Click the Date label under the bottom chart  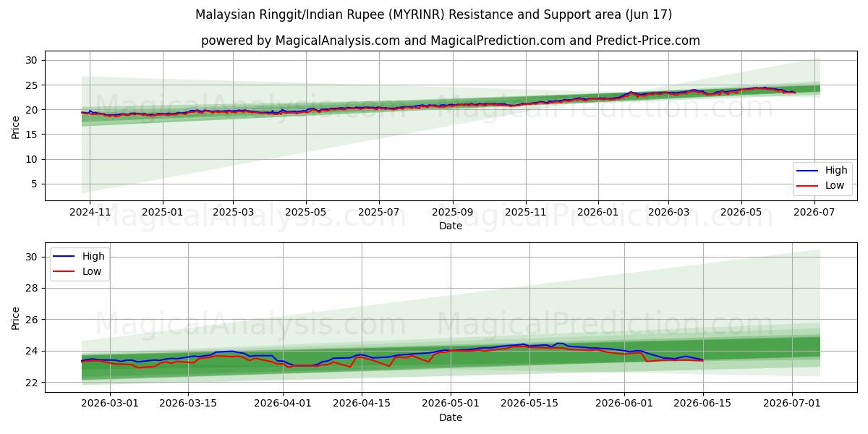[451, 417]
